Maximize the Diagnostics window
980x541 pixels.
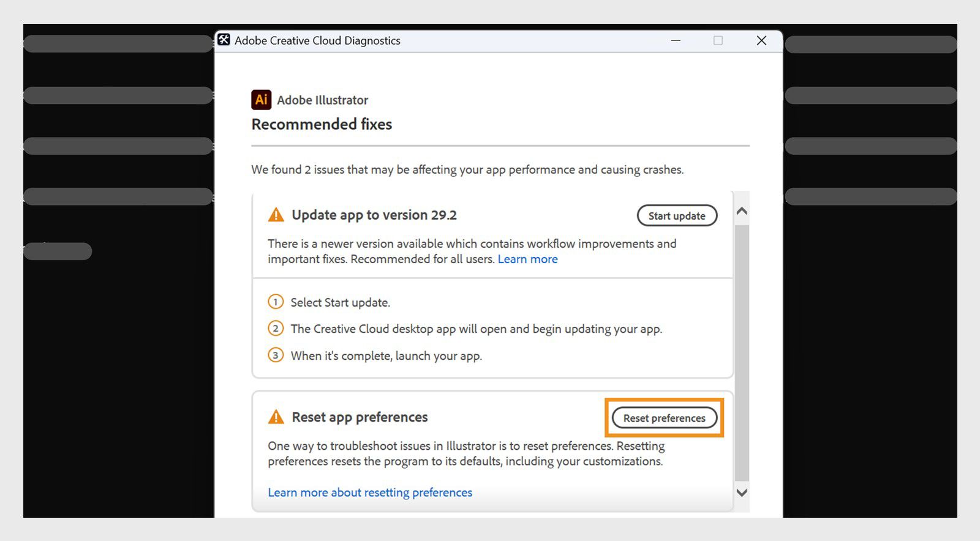[x=717, y=40]
